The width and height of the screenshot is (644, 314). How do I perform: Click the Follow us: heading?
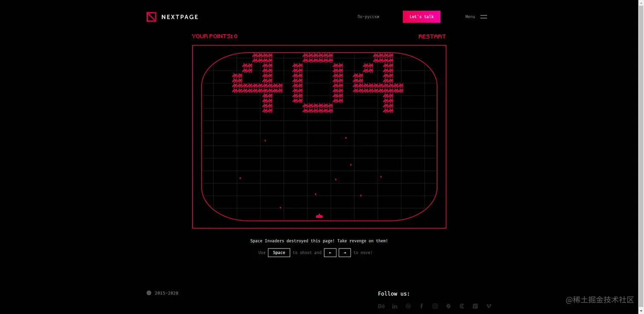(x=394, y=294)
